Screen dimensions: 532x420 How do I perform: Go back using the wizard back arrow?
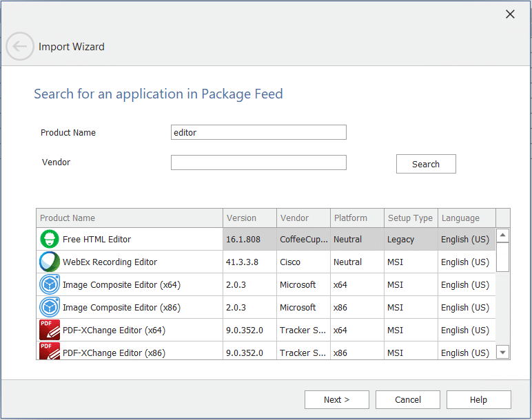19,47
